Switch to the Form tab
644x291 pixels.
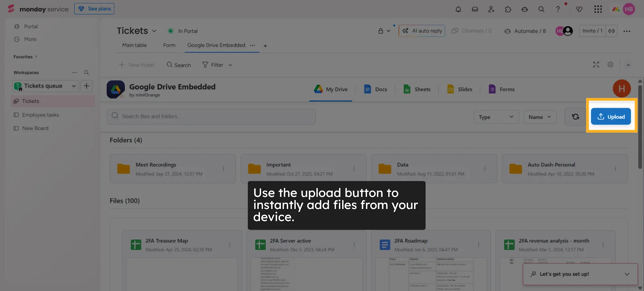click(x=169, y=45)
